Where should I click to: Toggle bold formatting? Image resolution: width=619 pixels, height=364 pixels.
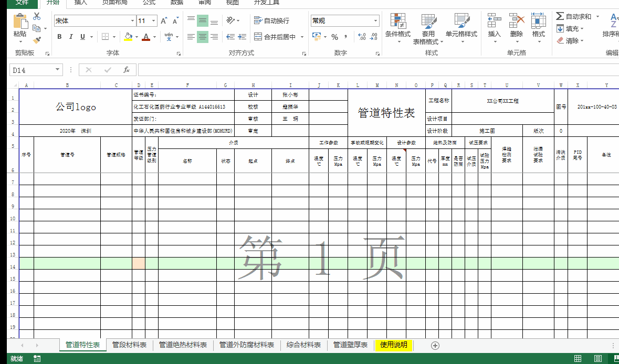click(x=59, y=37)
